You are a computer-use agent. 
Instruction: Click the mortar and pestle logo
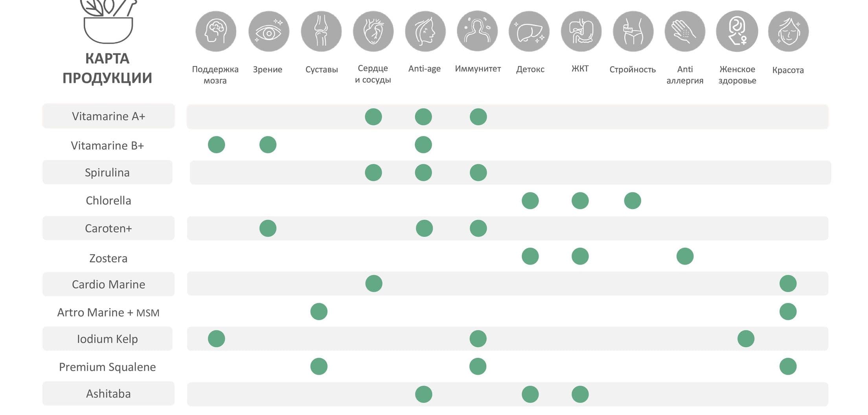[108, 21]
